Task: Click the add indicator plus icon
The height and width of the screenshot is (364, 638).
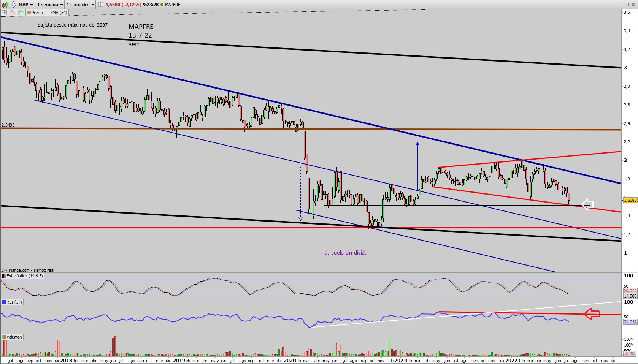Action: [x=5, y=13]
